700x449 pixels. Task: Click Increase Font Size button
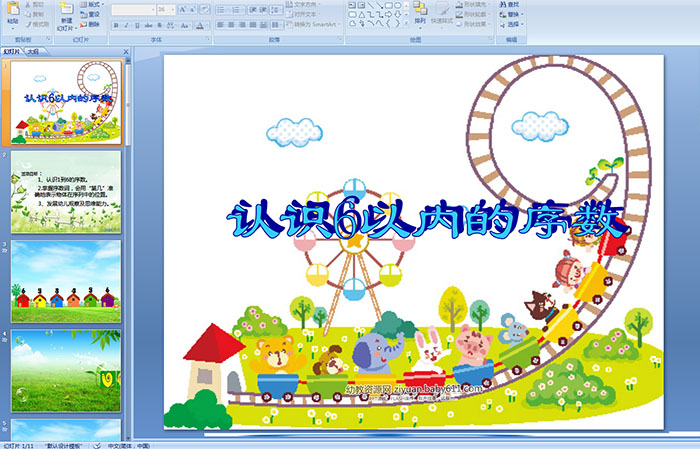[x=183, y=10]
